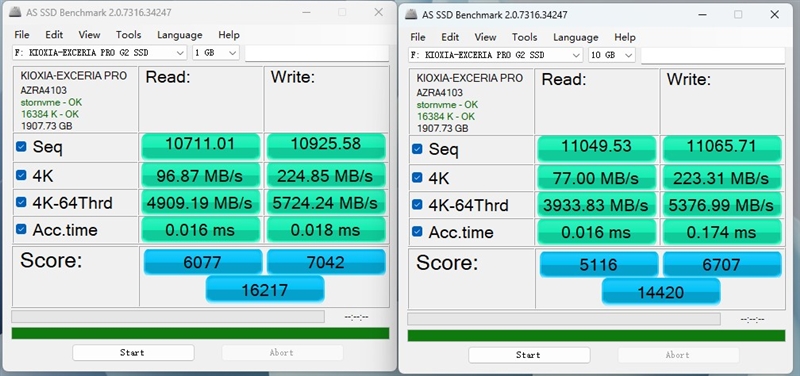
Task: Open File menu in right window
Action: coord(418,37)
